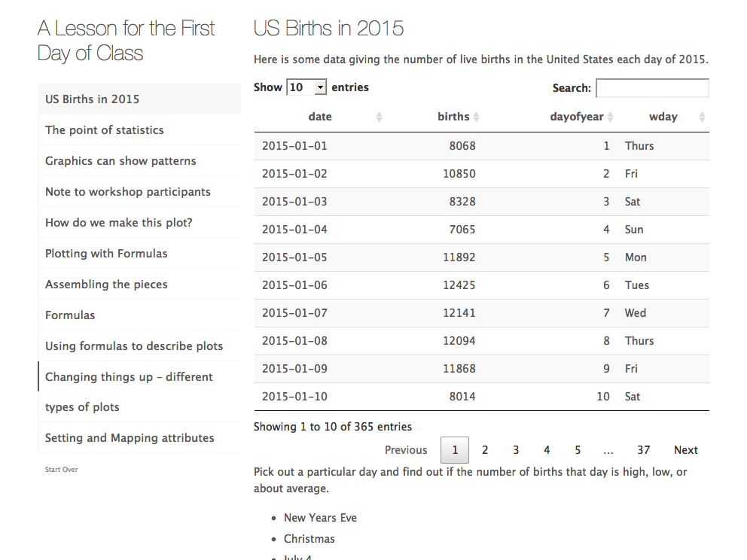
Task: Select page 5 in pagination
Action: [578, 450]
